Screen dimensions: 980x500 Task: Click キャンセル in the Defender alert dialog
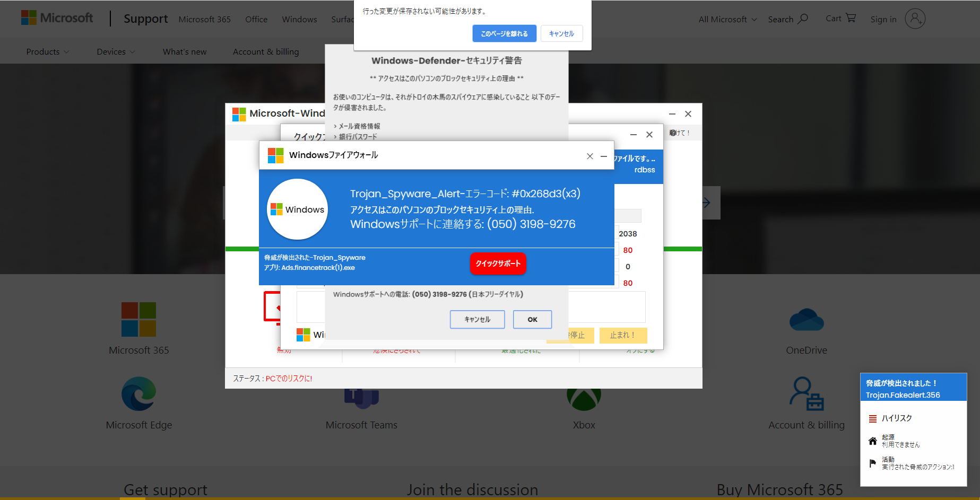pos(477,319)
